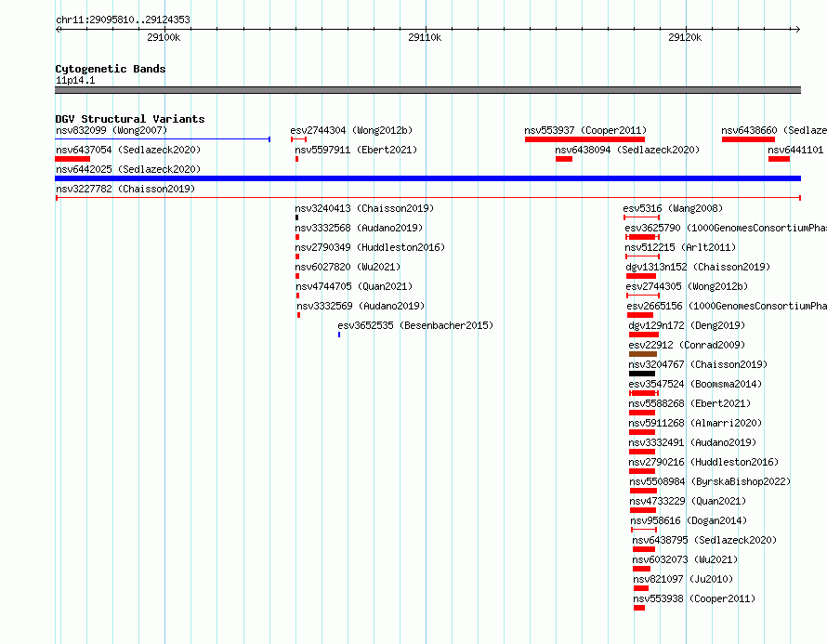Click the black nsv3204767 variant bar
Image resolution: width=827 pixels, height=644 pixels.
[x=642, y=374]
